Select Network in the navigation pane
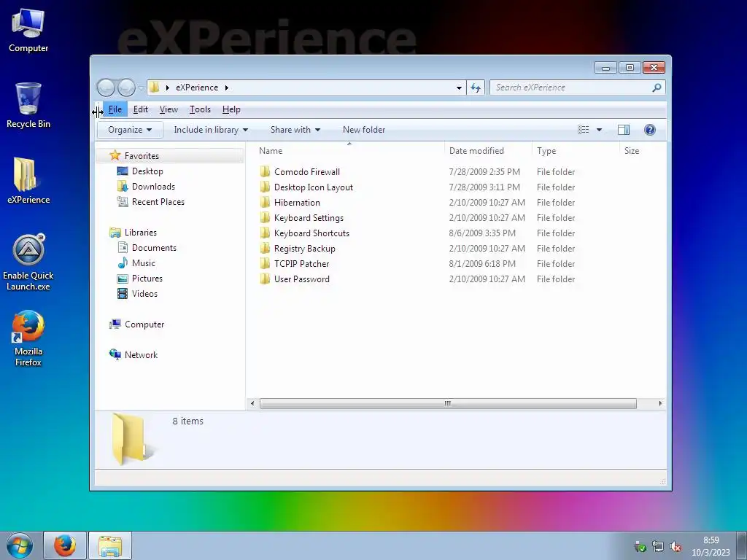The width and height of the screenshot is (747, 560). pyautogui.click(x=141, y=355)
